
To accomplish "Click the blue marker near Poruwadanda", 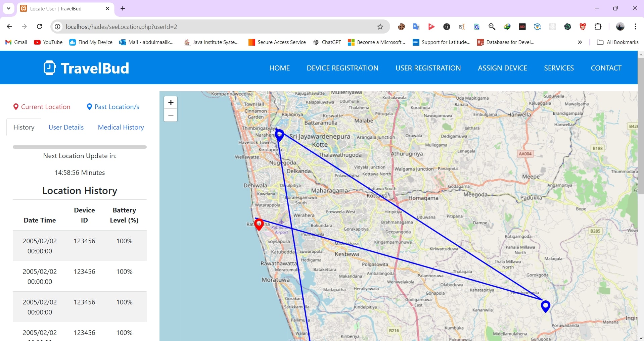I will click(545, 306).
